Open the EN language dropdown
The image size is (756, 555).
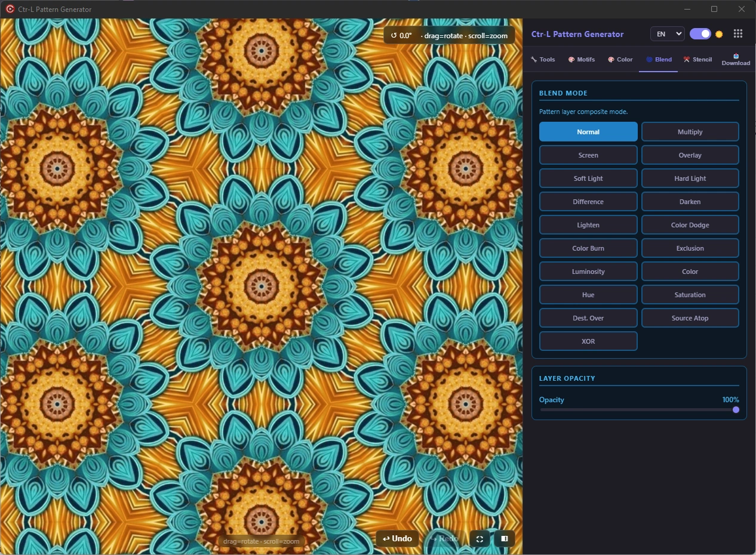point(667,34)
